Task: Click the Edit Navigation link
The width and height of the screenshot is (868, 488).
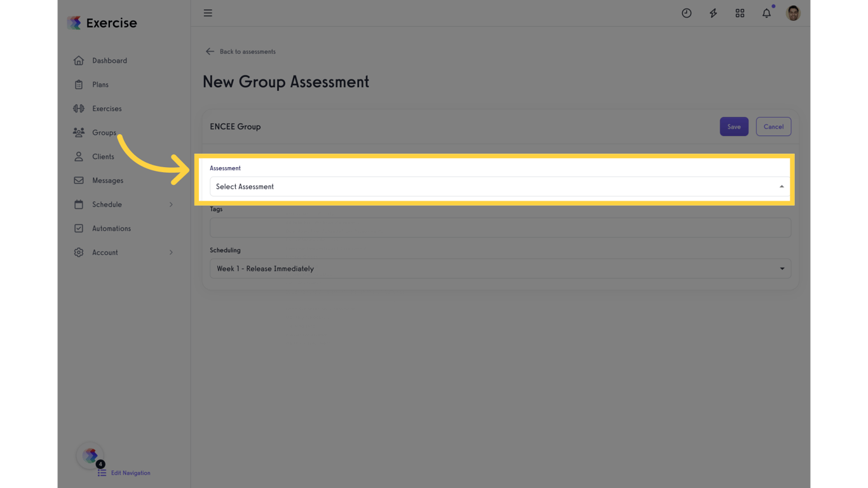Action: pyautogui.click(x=130, y=473)
